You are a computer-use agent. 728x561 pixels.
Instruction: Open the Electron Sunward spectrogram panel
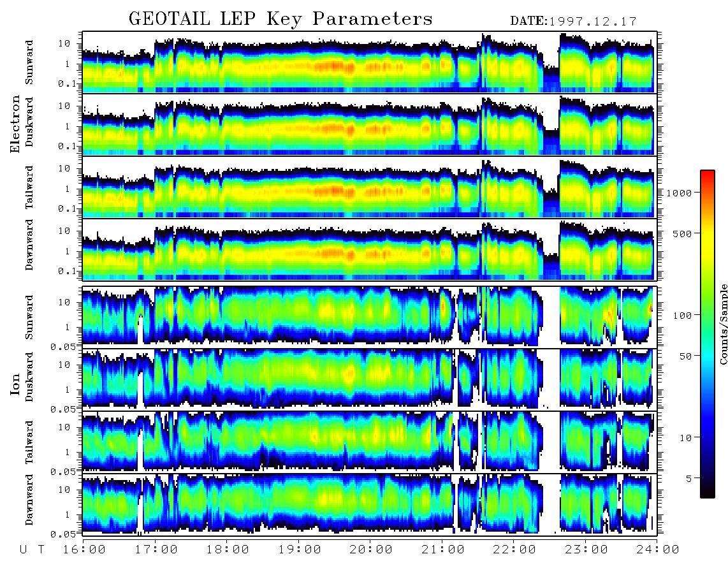(370, 62)
